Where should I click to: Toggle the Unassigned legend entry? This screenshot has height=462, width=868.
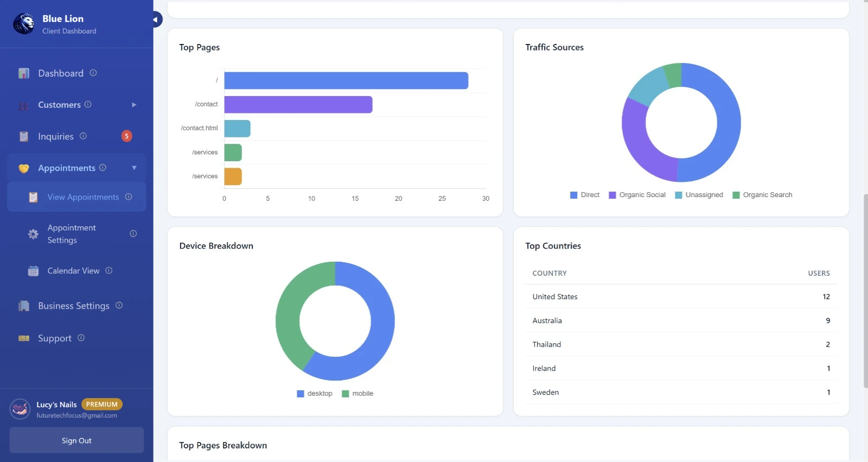(699, 195)
